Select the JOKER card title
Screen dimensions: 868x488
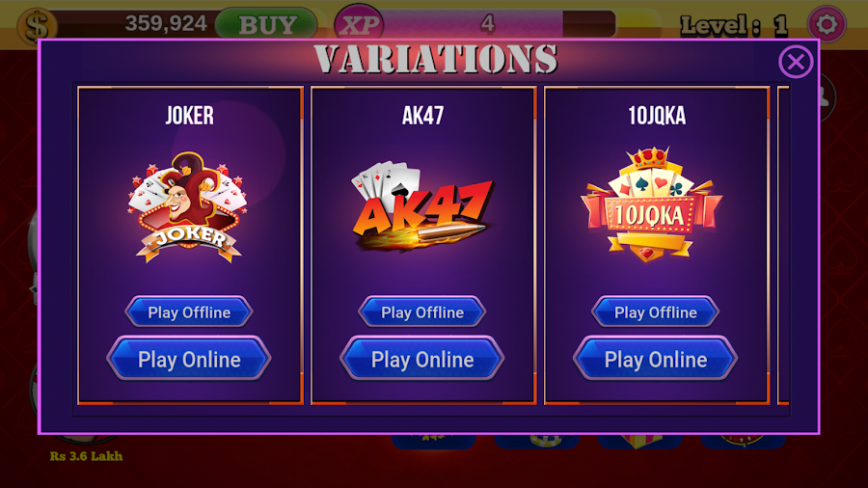[189, 116]
